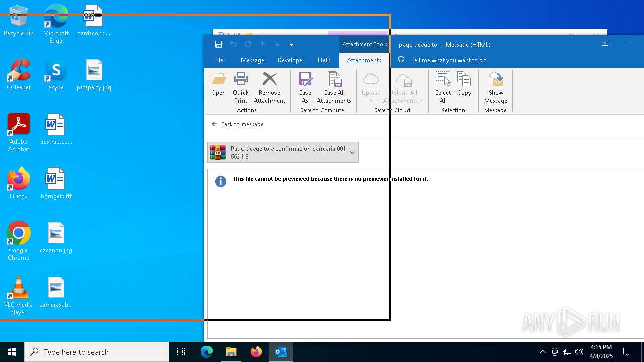Image resolution: width=644 pixels, height=362 pixels.
Task: Open Task View from taskbar
Action: pyautogui.click(x=181, y=352)
